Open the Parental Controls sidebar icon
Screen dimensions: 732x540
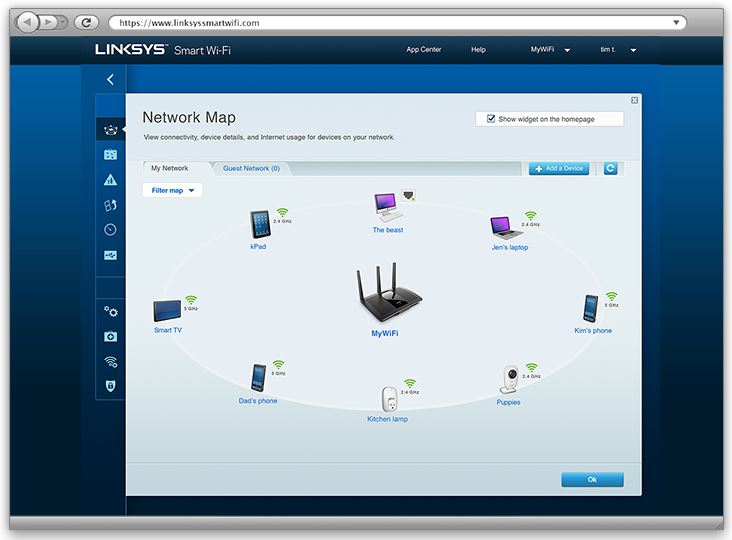[110, 180]
